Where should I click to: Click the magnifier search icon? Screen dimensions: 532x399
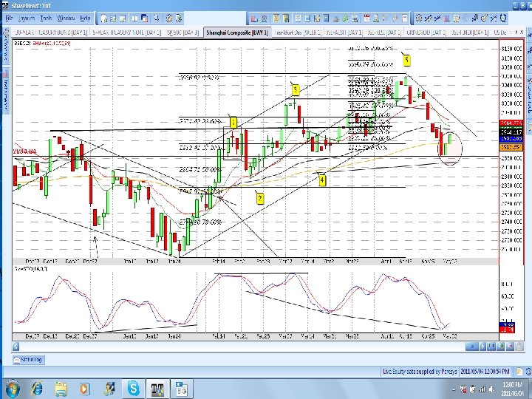point(157,18)
